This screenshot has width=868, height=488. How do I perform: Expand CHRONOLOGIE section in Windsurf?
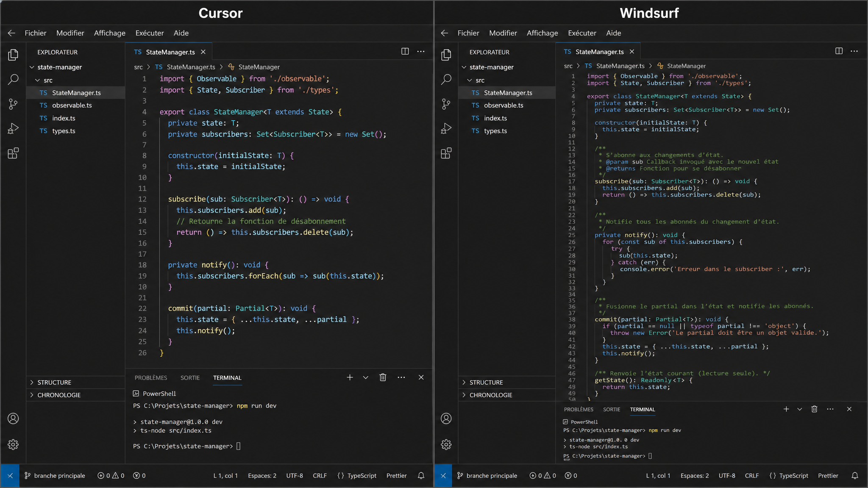pos(464,395)
